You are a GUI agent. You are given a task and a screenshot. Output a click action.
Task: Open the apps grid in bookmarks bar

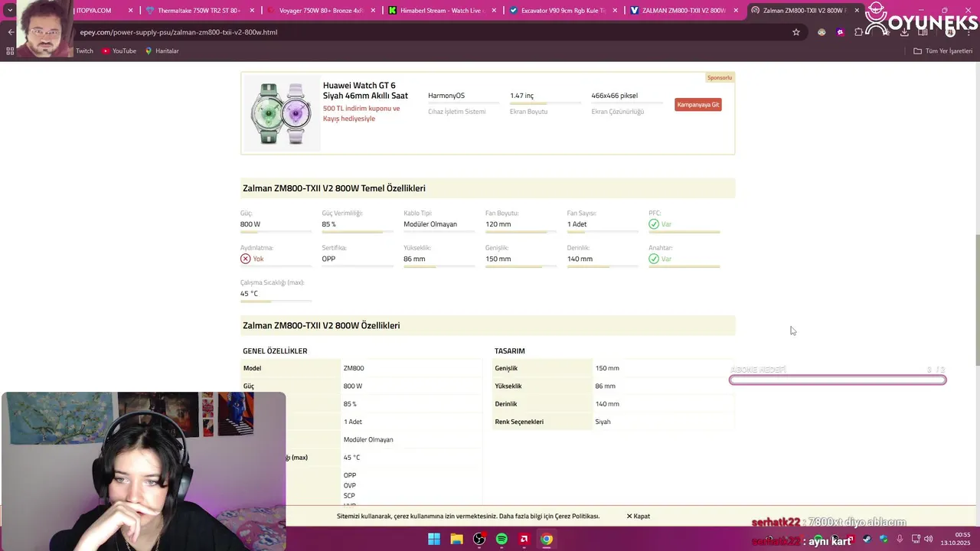[x=10, y=51]
